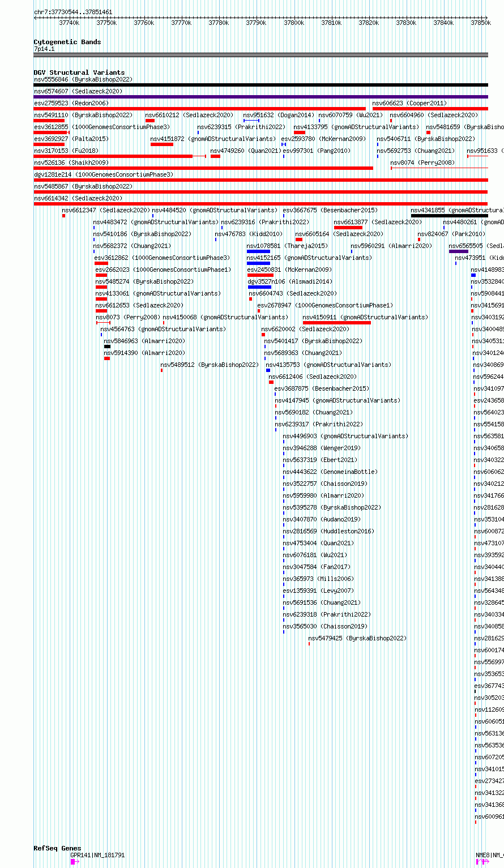This screenshot has height=868, width=504.
Task: Open variant nsv5692753 (Chuang2021)
Action: 416,151
